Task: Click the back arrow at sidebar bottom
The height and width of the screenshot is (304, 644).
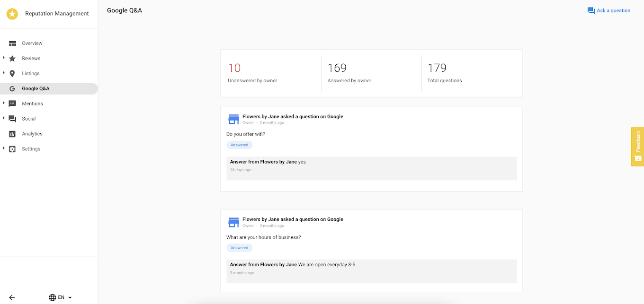Action: [12, 297]
